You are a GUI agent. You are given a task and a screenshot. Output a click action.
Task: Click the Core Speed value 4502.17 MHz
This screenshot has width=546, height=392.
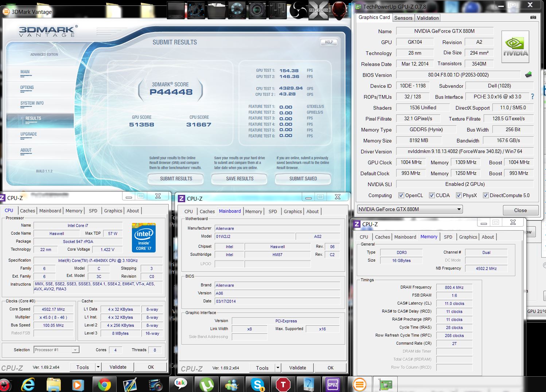tap(53, 309)
